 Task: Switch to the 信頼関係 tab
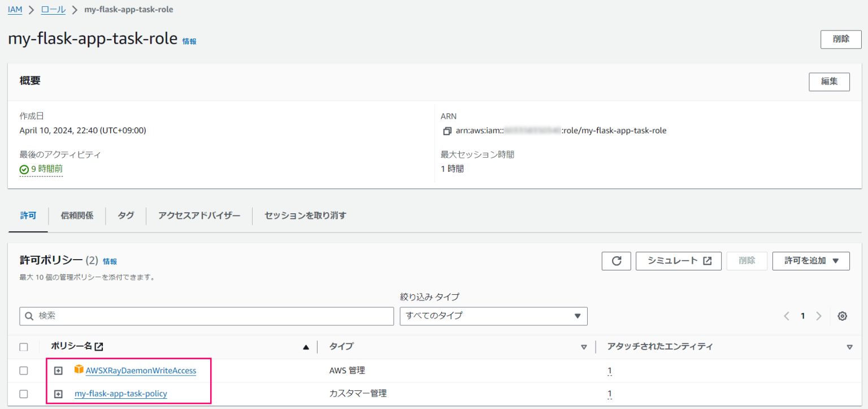click(x=77, y=216)
